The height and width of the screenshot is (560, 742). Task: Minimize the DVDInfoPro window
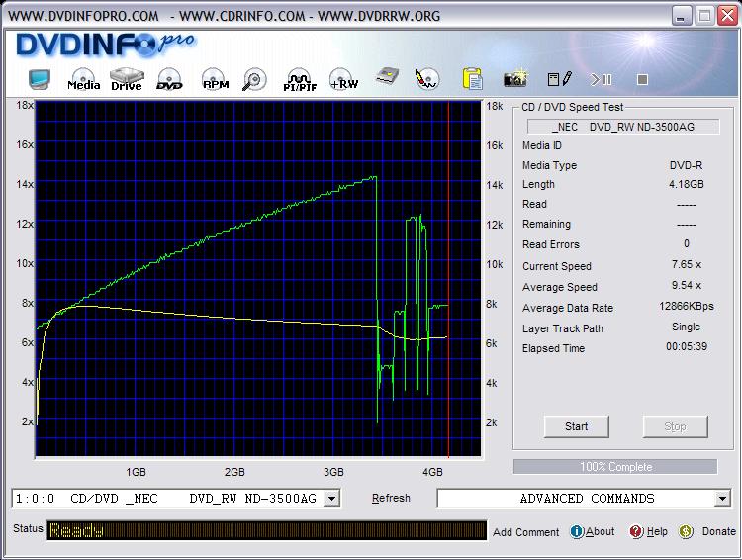(681, 16)
